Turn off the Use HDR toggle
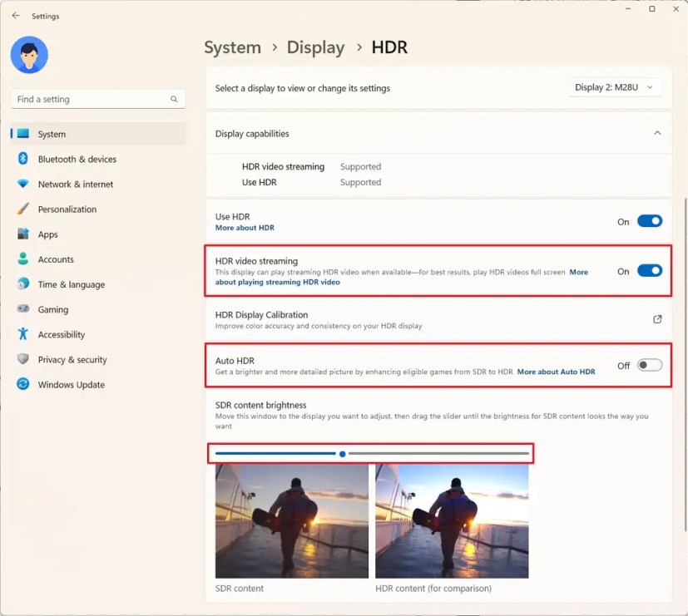Image resolution: width=688 pixels, height=616 pixels. click(x=649, y=221)
